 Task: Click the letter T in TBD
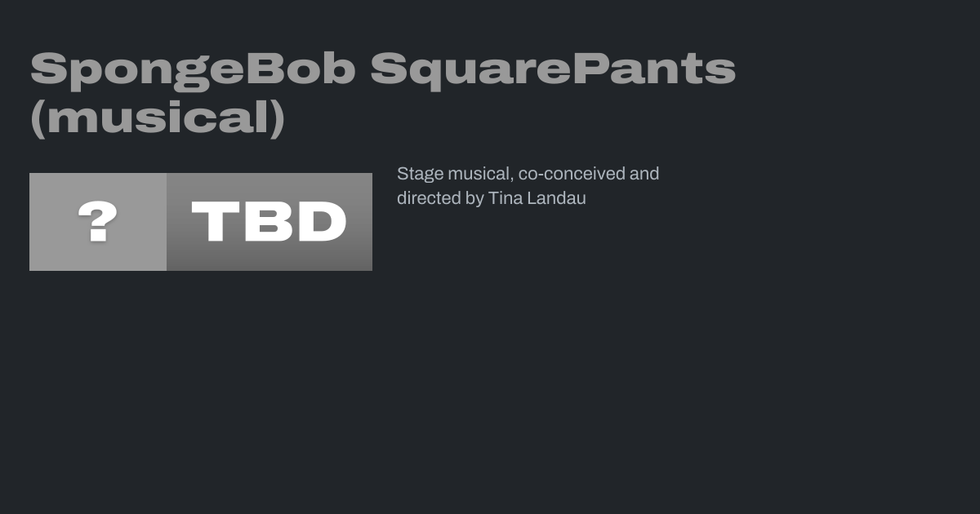point(212,222)
